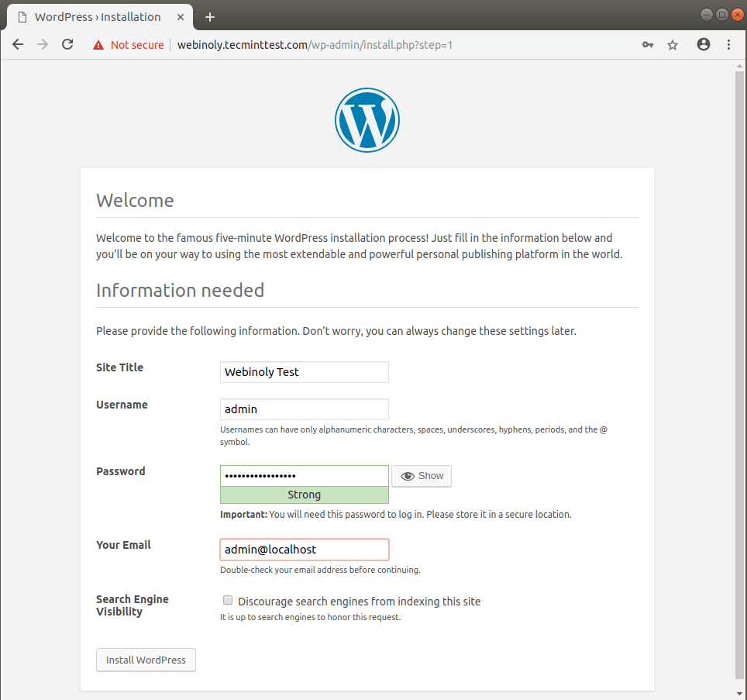Screen dimensions: 747x700
Task: Click the Not secure label text
Action: click(x=137, y=45)
